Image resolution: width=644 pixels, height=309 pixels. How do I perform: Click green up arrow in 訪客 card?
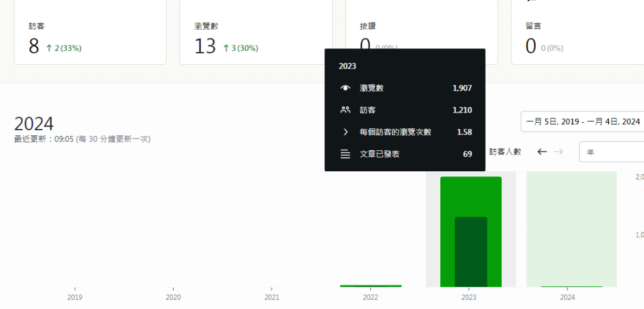coord(48,48)
